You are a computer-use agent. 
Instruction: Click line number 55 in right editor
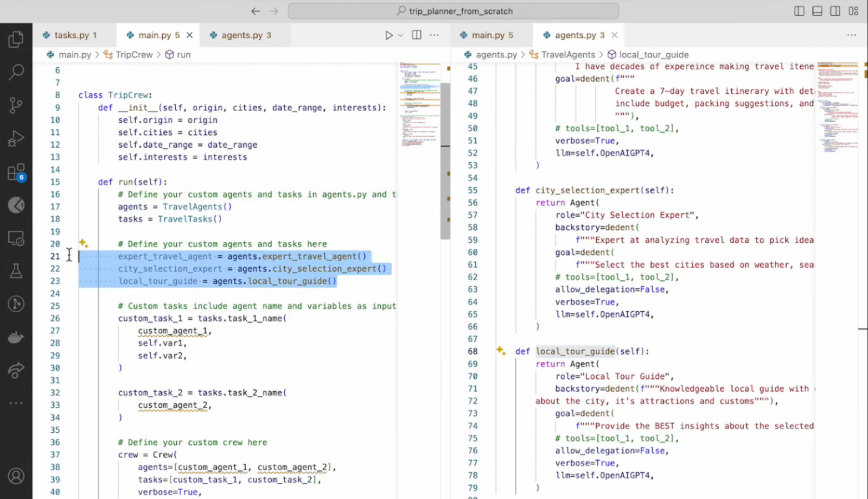(x=473, y=190)
